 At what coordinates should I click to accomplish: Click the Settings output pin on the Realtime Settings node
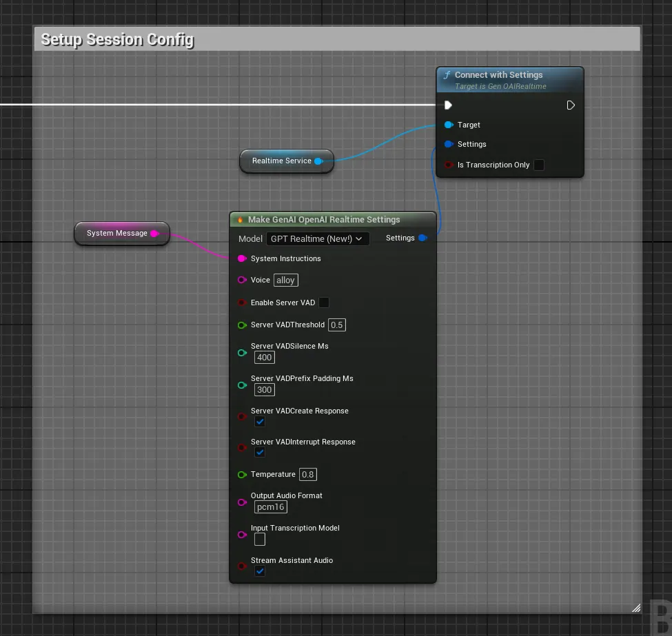click(422, 238)
